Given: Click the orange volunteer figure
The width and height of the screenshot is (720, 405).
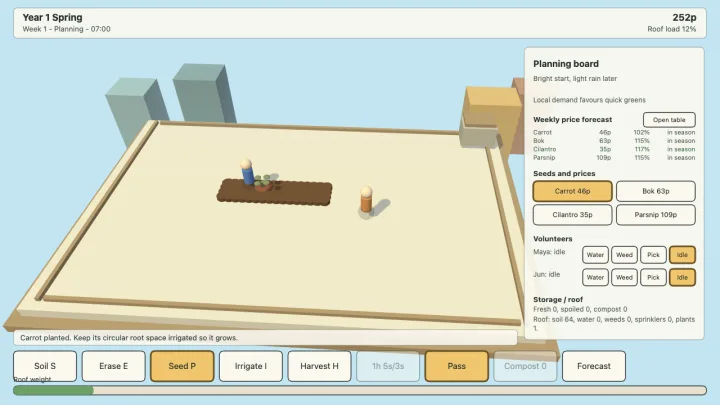Looking at the screenshot, I should (x=366, y=200).
